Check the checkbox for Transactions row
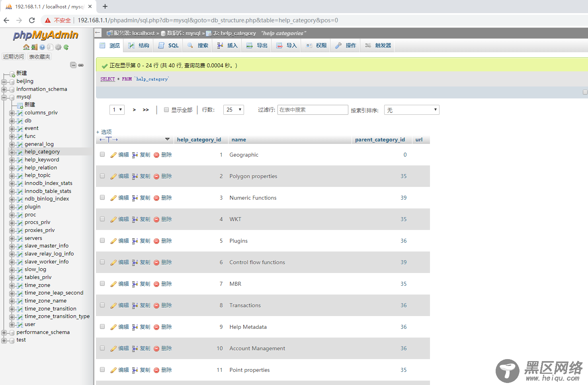The image size is (588, 385). click(102, 305)
